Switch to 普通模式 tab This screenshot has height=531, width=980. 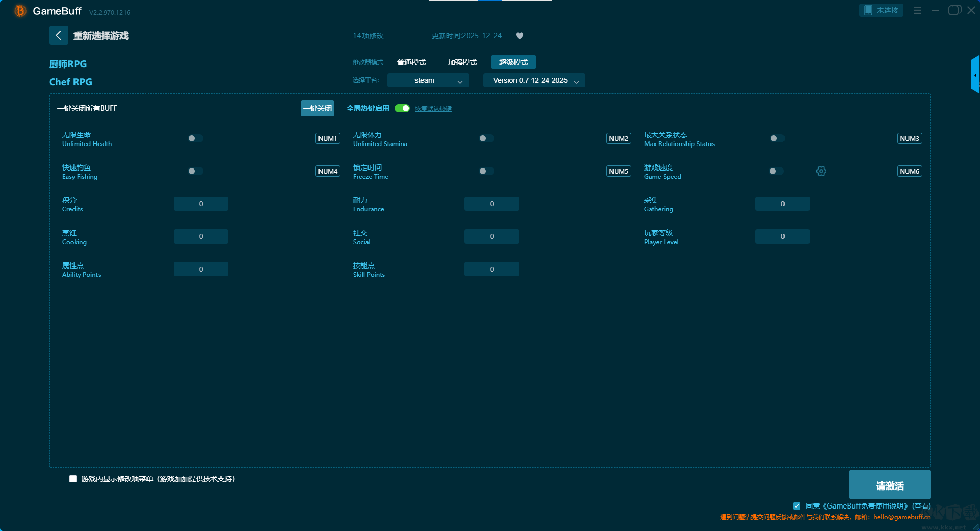click(411, 62)
